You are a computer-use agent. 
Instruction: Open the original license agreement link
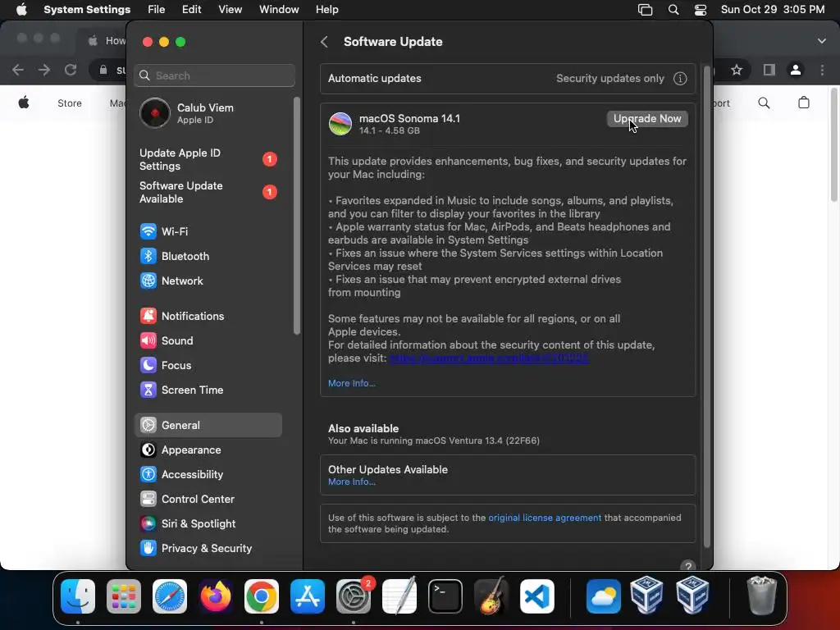point(545,518)
